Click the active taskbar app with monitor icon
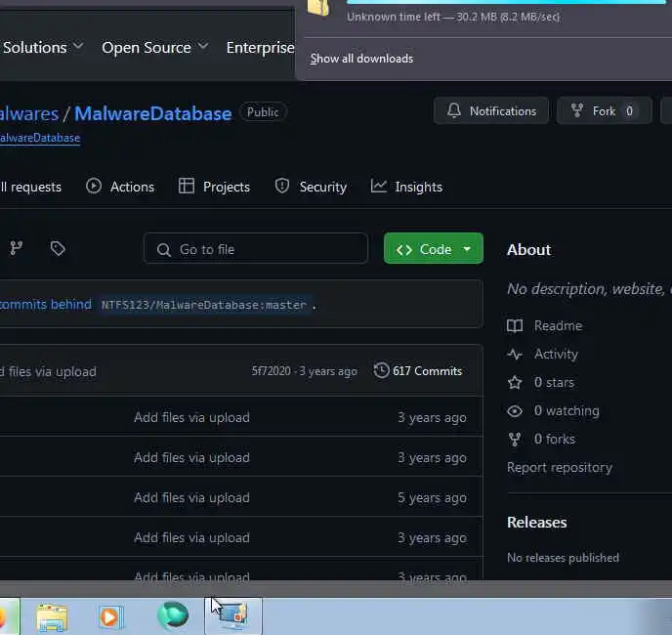The image size is (672, 635). [233, 615]
